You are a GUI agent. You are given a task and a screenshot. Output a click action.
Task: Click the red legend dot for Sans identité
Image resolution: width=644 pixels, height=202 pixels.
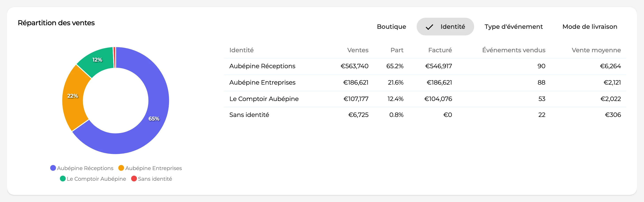point(134,179)
